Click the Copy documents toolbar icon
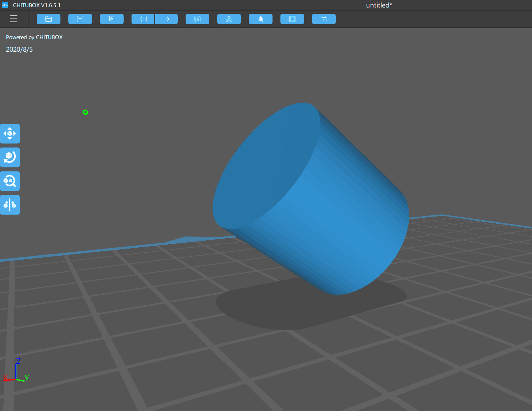532x411 pixels. click(x=197, y=19)
